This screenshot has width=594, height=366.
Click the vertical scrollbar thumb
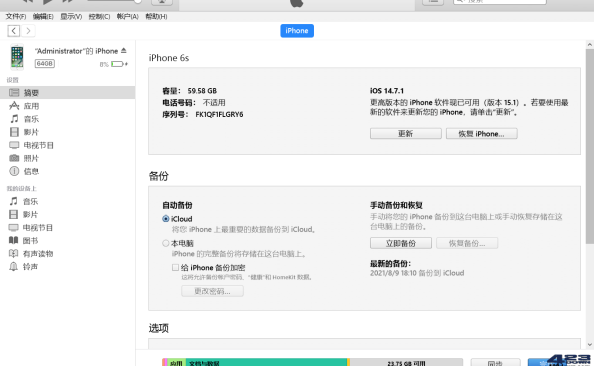point(590,146)
